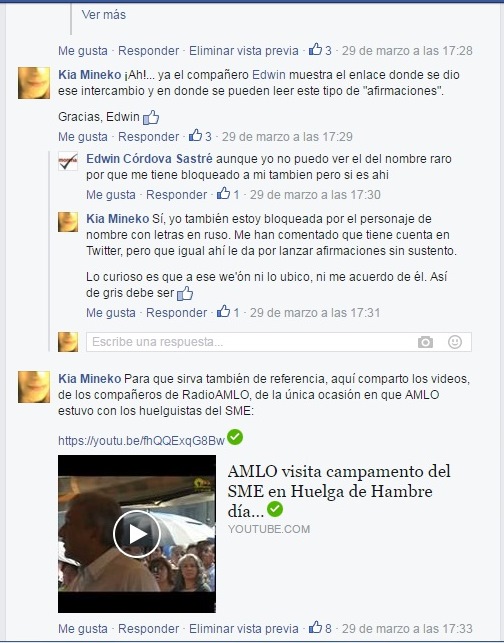
Task: Click thumbs-up count of 8 likes
Action: tap(320, 628)
